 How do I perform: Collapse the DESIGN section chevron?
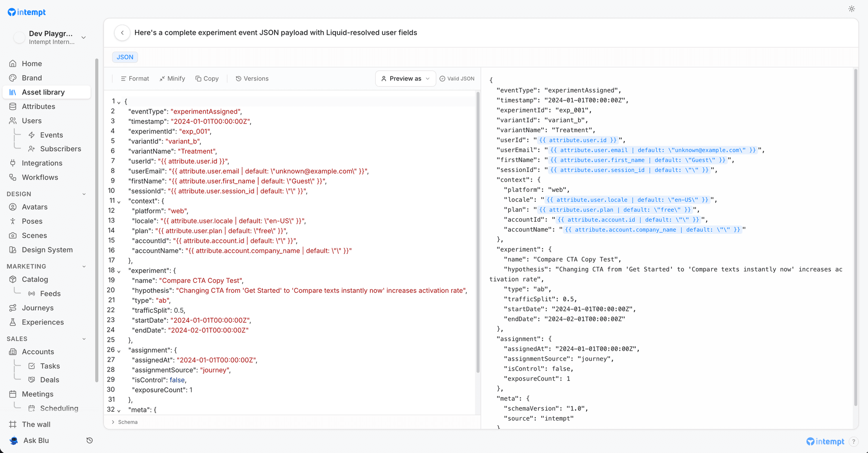(x=84, y=194)
